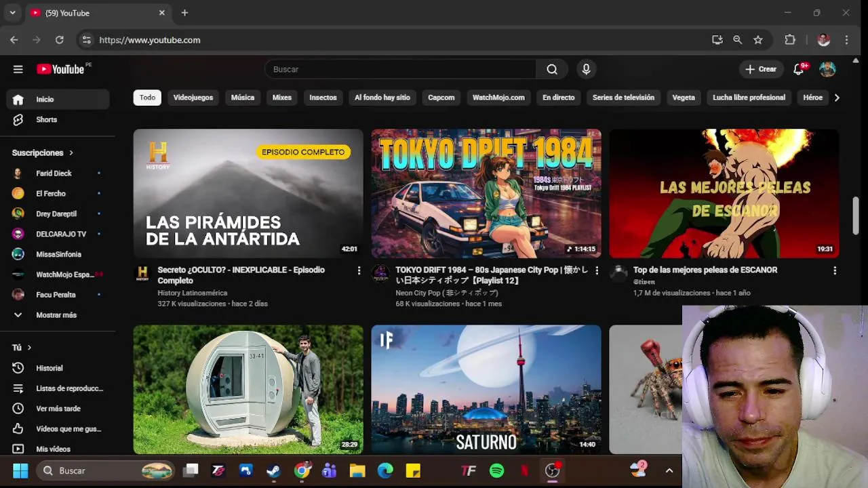
Task: Open Farid Dieck subscription channel
Action: (58, 174)
